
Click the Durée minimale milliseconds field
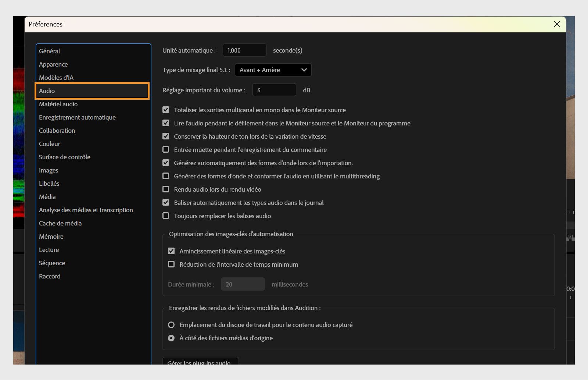(x=243, y=284)
